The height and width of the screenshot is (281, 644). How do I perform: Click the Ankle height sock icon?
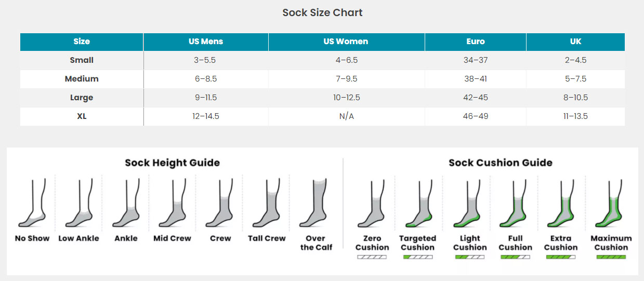(126, 204)
